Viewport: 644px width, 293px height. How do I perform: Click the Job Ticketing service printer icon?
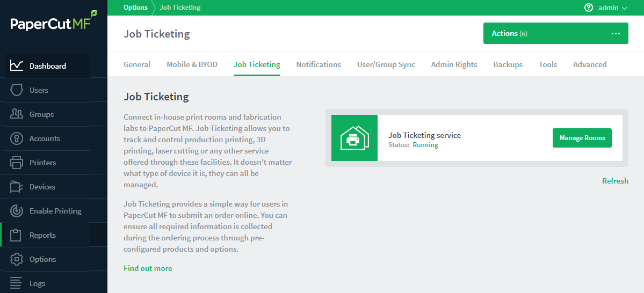coord(354,138)
